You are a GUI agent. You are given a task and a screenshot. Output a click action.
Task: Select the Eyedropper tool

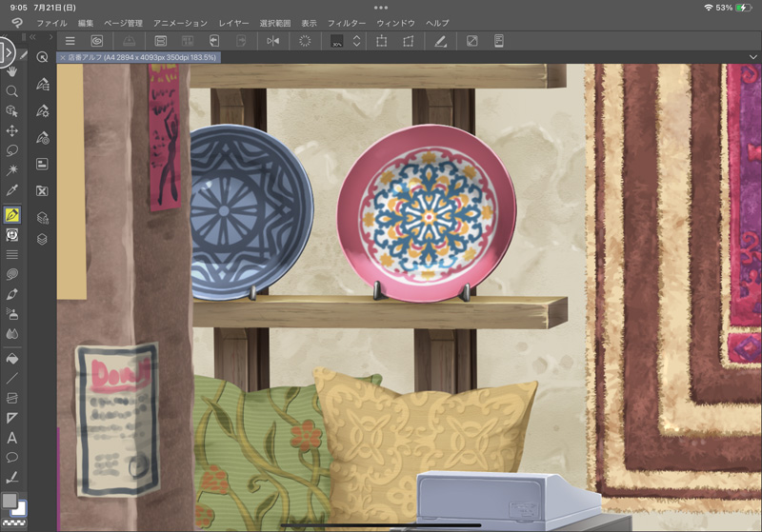[x=12, y=190]
